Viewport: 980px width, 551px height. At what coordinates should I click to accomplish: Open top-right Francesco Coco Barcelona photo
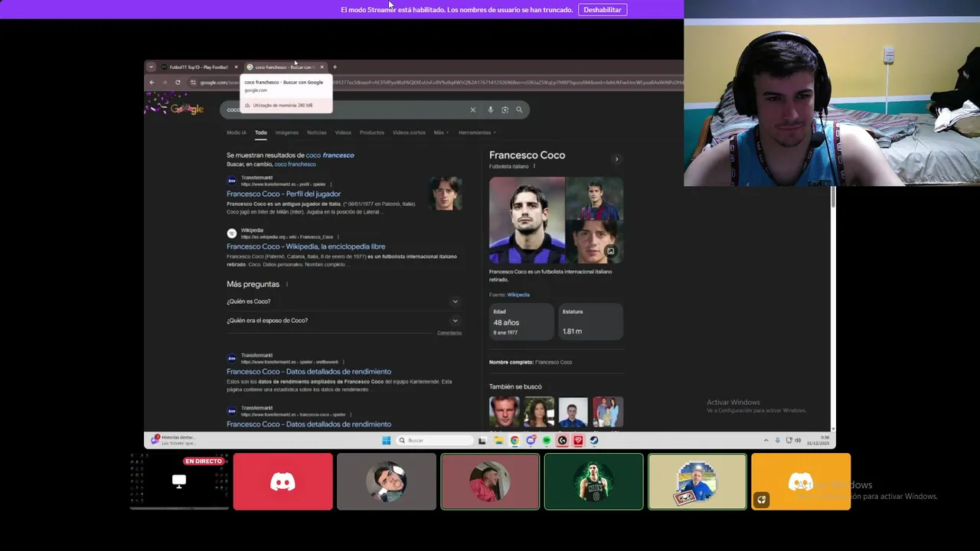click(595, 198)
